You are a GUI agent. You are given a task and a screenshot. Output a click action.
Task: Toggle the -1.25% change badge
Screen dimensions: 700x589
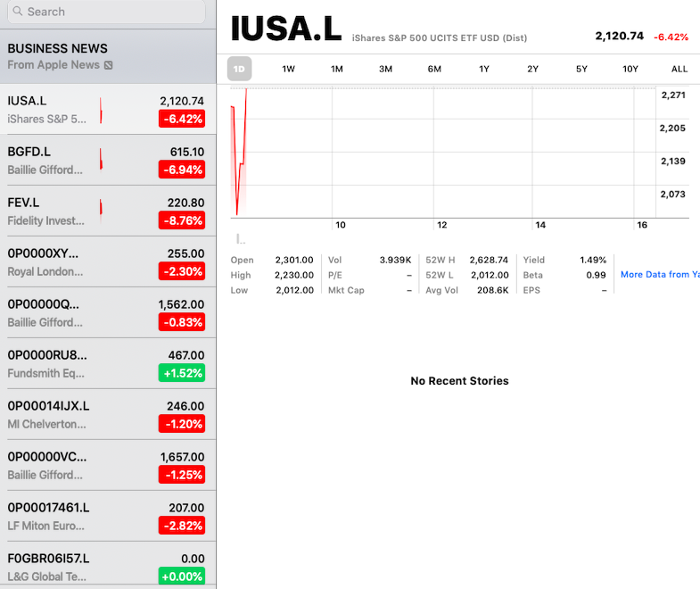pyautogui.click(x=182, y=476)
